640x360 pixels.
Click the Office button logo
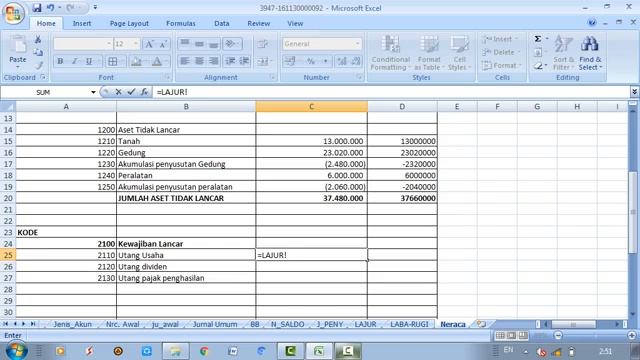tap(13, 13)
